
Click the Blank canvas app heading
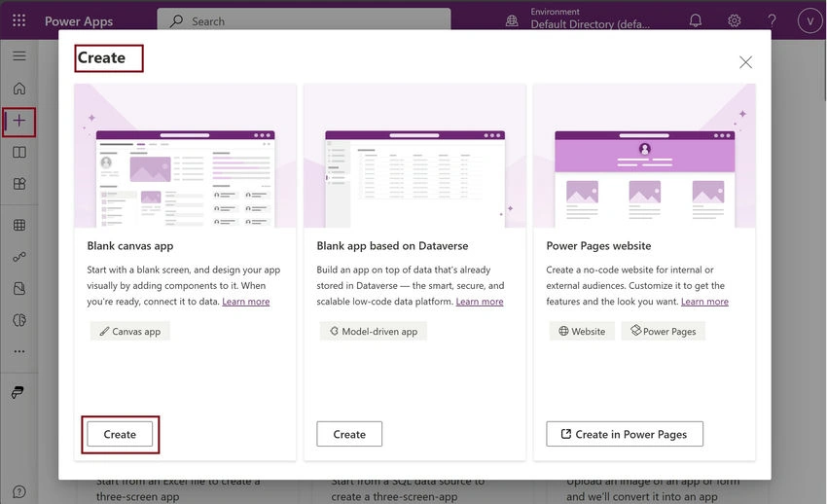130,245
